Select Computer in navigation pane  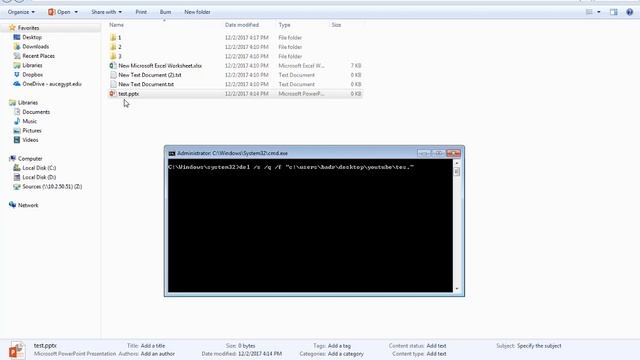click(x=30, y=158)
